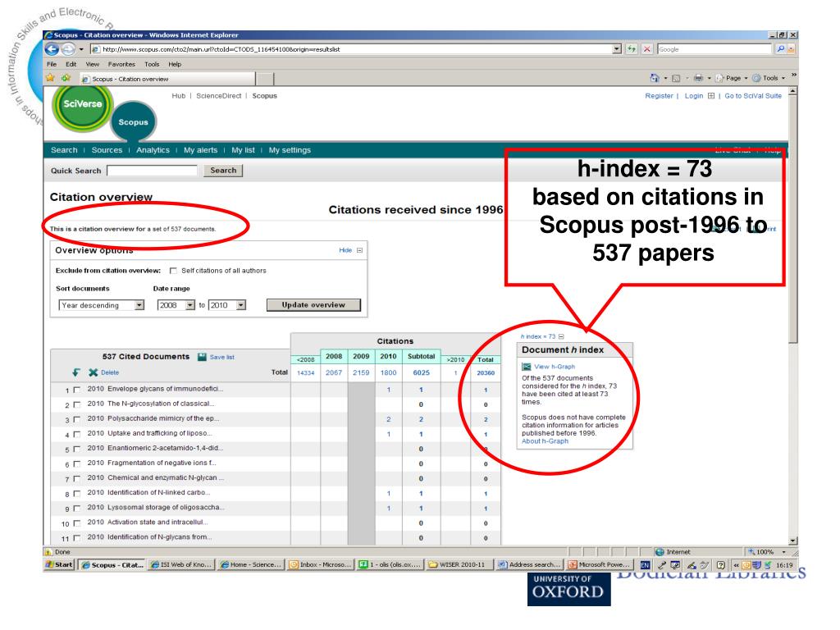Click Go to SciVal Suite link
Screen dimensions: 840x630
(x=753, y=96)
